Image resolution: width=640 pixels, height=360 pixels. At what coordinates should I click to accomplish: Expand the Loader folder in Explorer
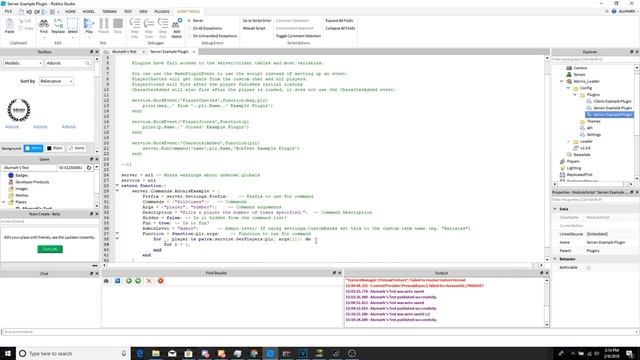pyautogui.click(x=568, y=141)
